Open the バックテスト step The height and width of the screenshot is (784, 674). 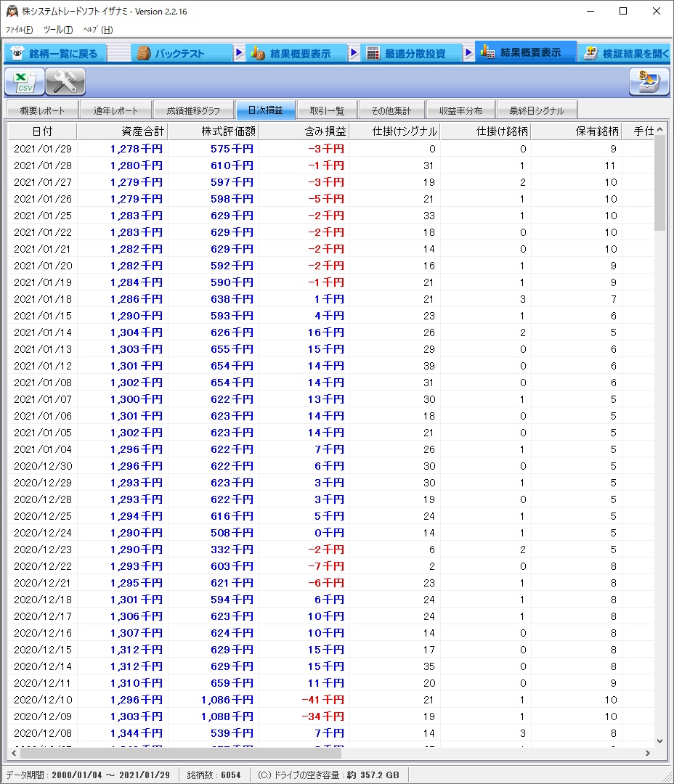pyautogui.click(x=180, y=54)
